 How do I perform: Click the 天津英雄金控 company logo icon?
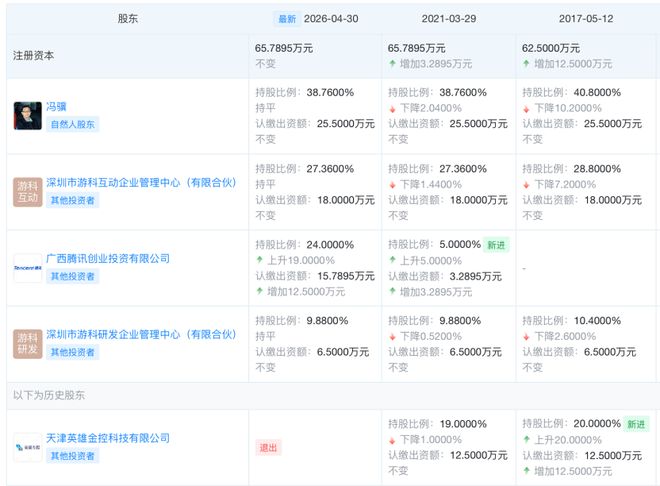28,447
